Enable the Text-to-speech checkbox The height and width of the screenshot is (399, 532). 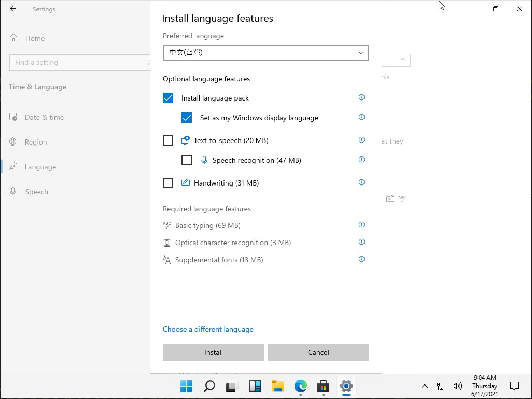[168, 140]
